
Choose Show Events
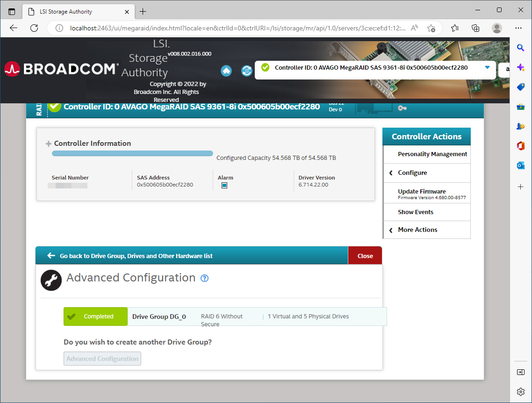click(x=427, y=212)
